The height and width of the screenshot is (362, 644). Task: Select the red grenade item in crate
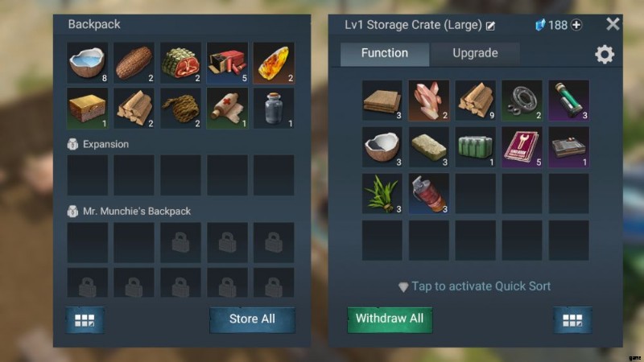point(429,193)
